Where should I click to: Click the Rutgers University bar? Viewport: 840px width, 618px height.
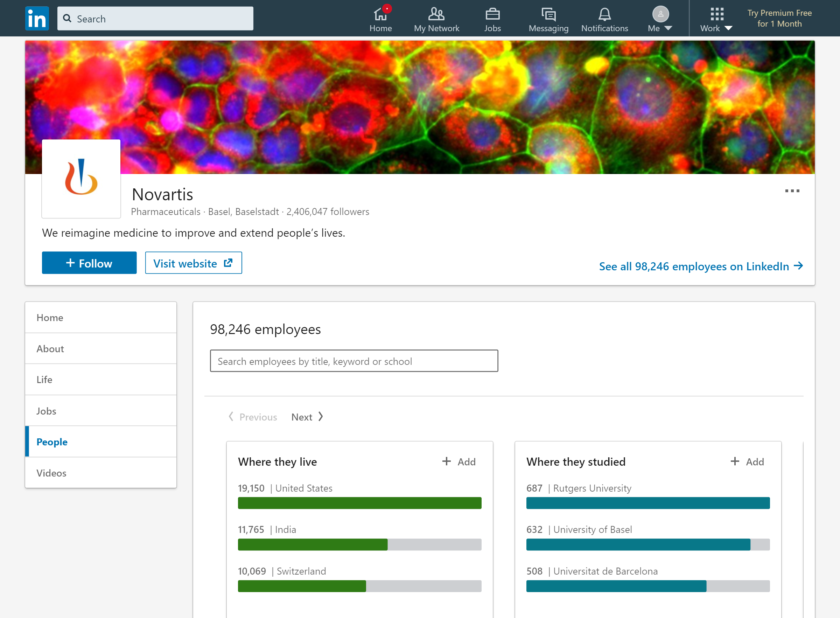[648, 503]
